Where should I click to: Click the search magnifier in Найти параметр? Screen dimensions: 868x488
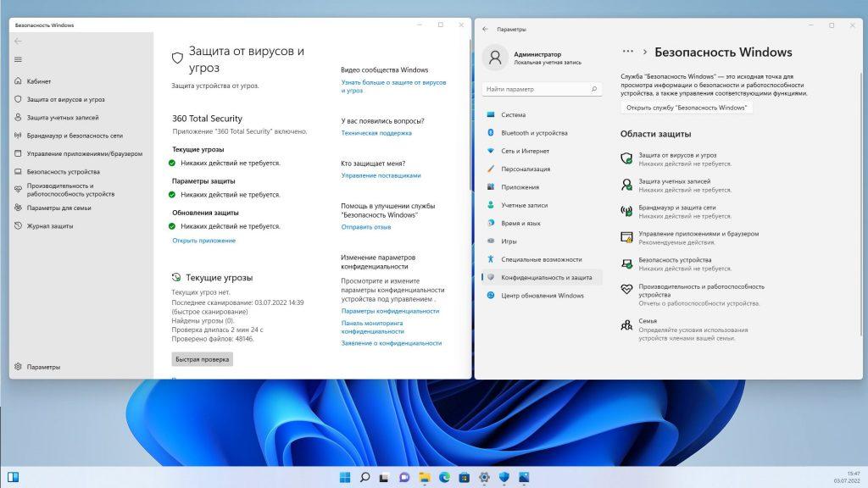pyautogui.click(x=594, y=89)
